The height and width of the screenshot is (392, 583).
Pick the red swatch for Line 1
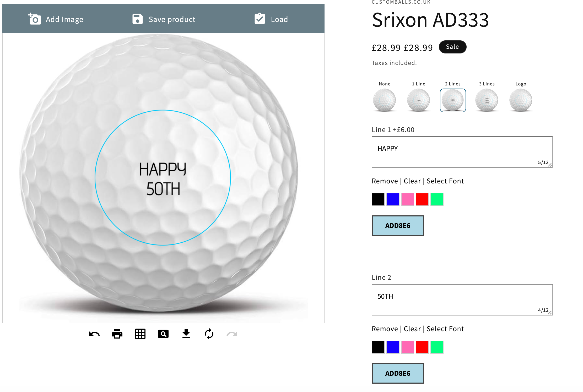pyautogui.click(x=422, y=199)
